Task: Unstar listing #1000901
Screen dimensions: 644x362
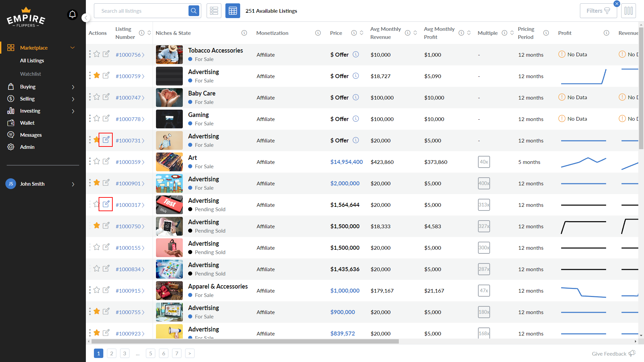Action: [x=97, y=183]
